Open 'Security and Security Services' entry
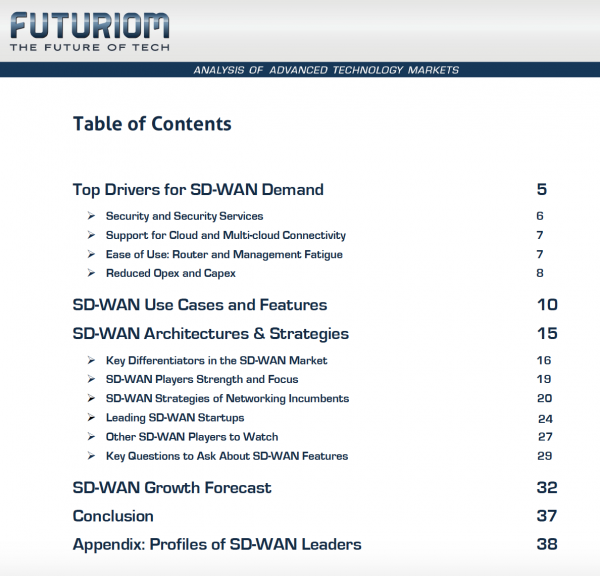The width and height of the screenshot is (600, 576). (x=184, y=216)
